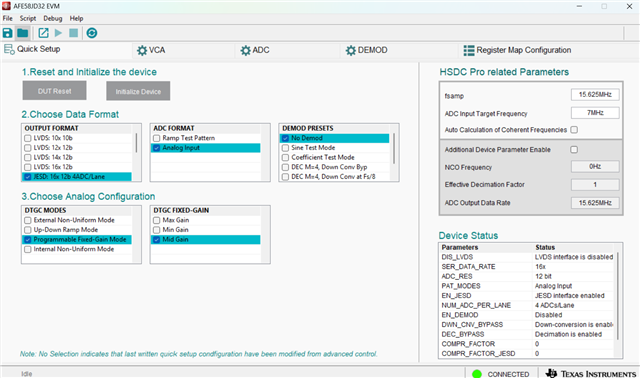Click the Save icon in toolbar

[x=7, y=33]
